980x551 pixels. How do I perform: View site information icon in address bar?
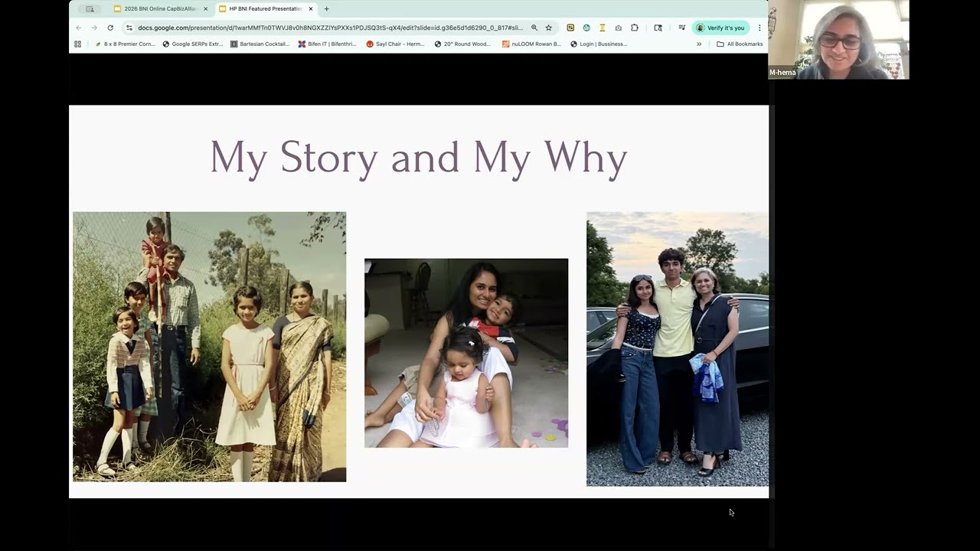point(129,28)
